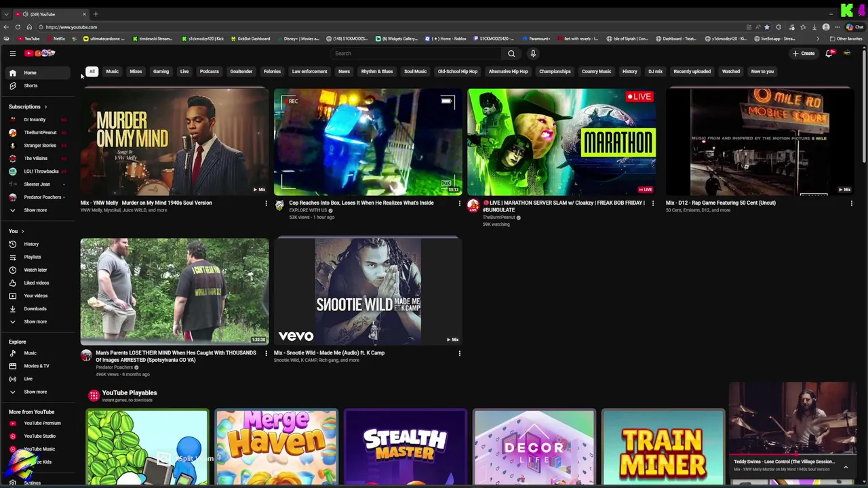Image resolution: width=868 pixels, height=488 pixels.
Task: Launch the Merge Haven playable game
Action: pyautogui.click(x=276, y=447)
